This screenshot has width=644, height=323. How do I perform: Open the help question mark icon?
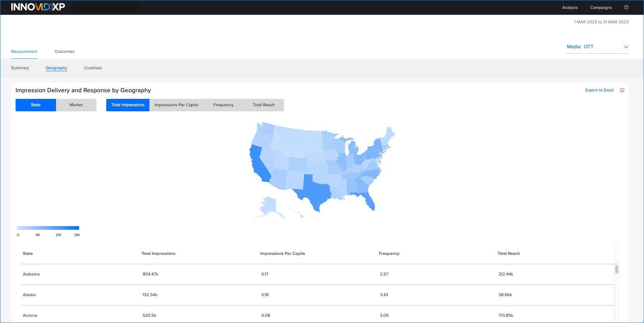[x=626, y=7]
